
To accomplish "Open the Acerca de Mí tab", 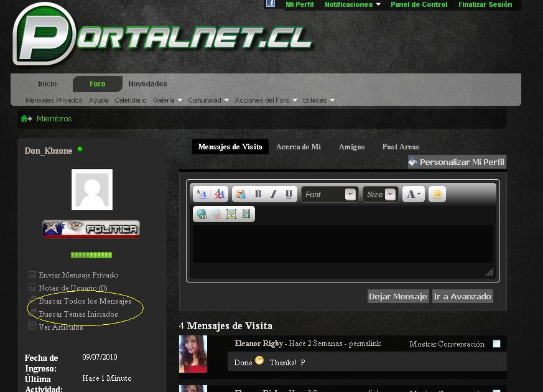I will (x=299, y=147).
